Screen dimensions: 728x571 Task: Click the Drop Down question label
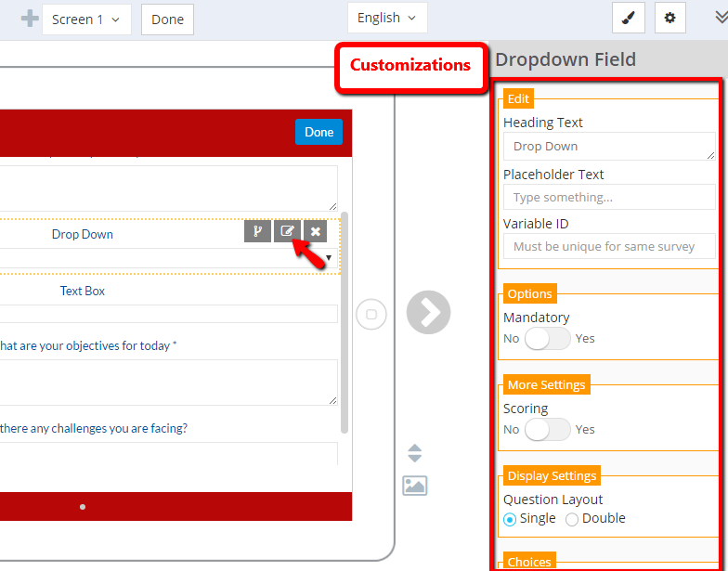82,234
